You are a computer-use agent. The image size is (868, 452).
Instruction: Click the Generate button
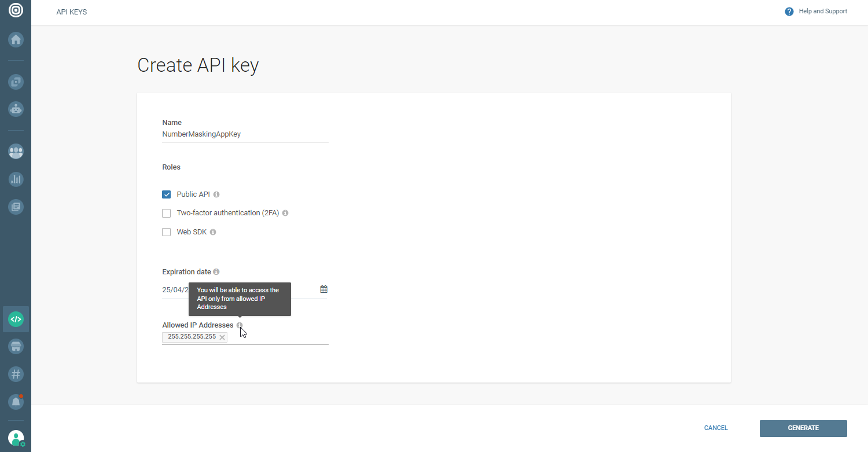[803, 428]
